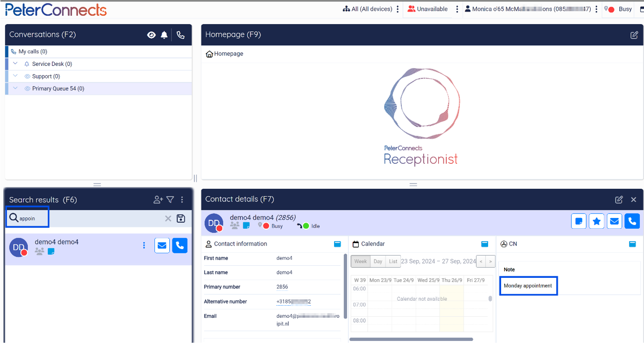
Task: Click the calendar horizontal scrollbar
Action: click(411, 339)
